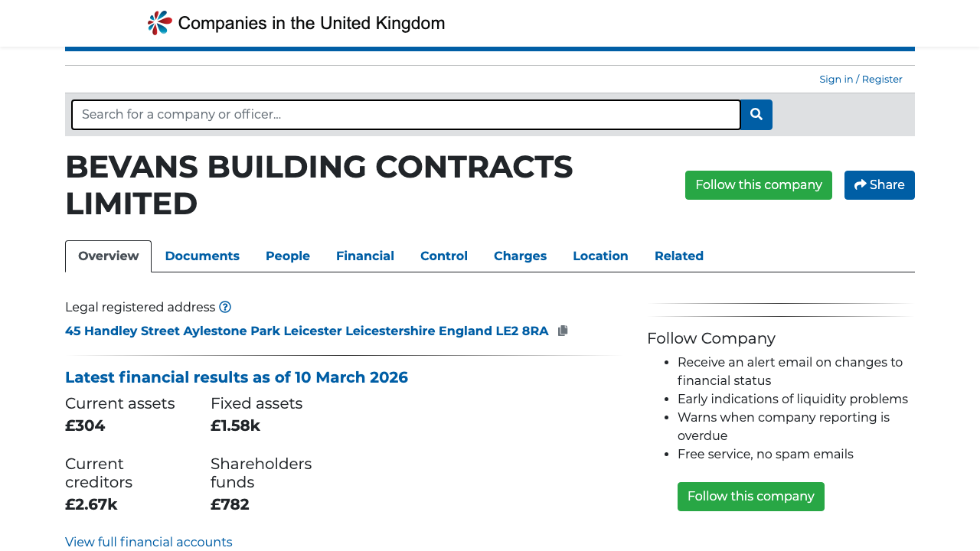
Task: Click the share arrow icon on the Share button
Action: click(859, 184)
